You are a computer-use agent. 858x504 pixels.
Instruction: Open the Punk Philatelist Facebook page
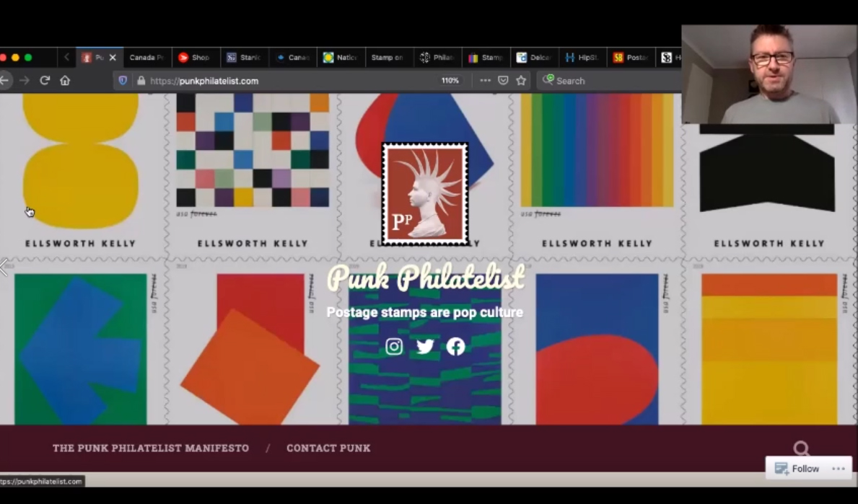(x=456, y=347)
